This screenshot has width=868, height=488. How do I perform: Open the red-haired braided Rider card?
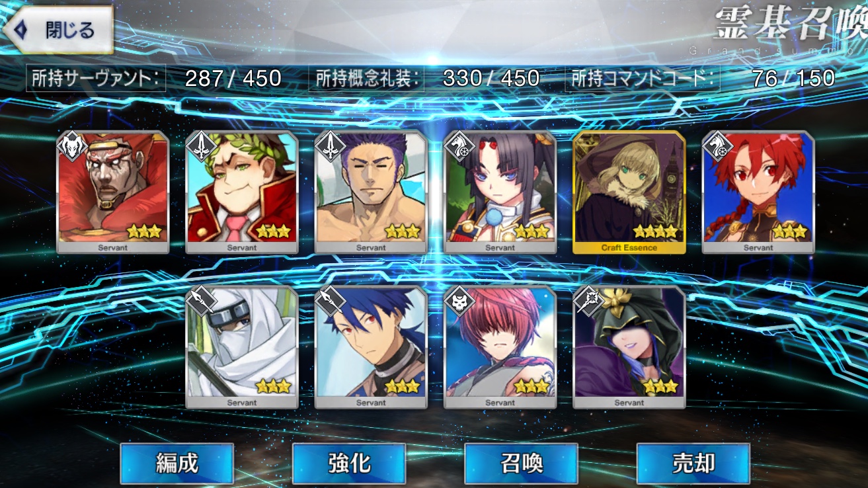click(758, 192)
